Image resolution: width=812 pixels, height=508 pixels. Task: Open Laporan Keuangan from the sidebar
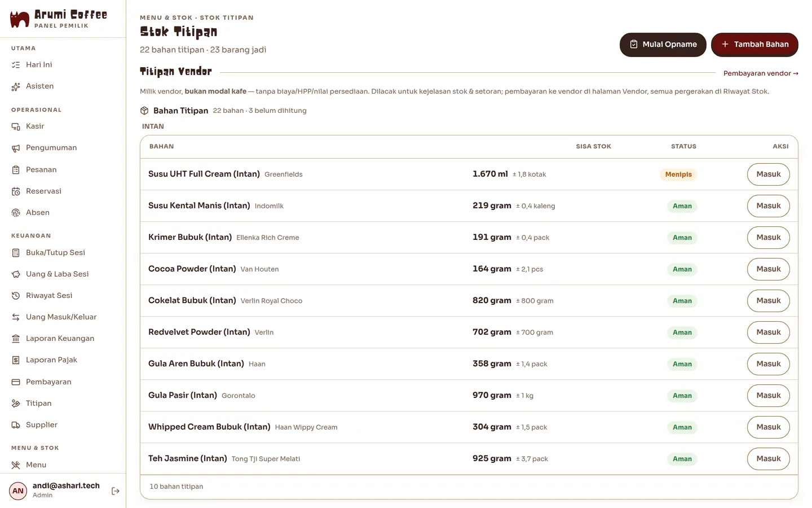[x=63, y=339]
